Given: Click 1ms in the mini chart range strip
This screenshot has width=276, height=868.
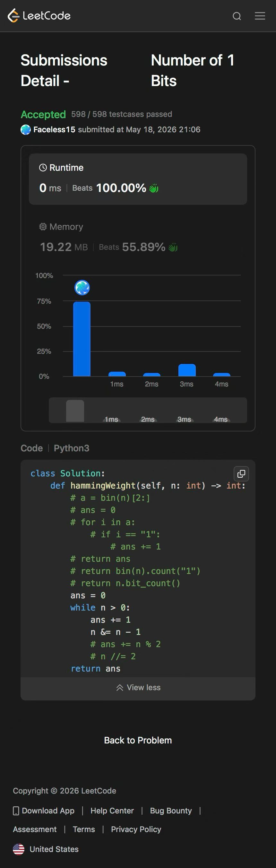Looking at the screenshot, I should click(x=112, y=419).
